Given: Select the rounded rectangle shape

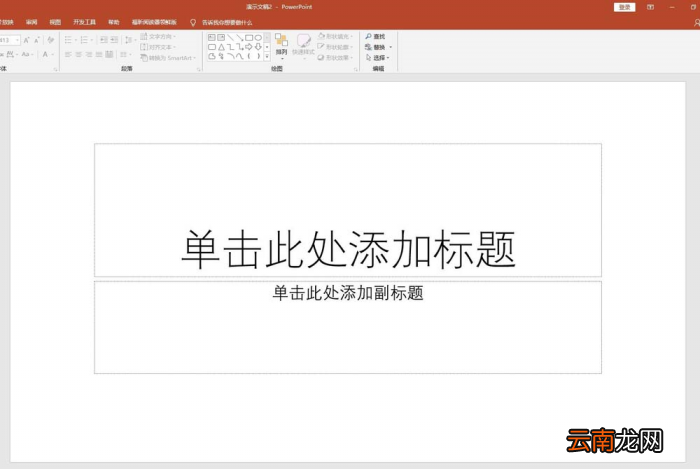Looking at the screenshot, I should [x=212, y=47].
